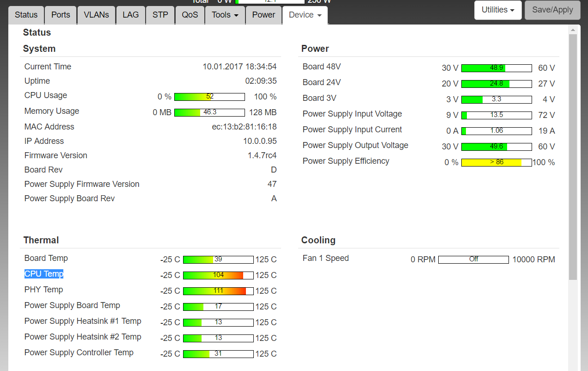
Task: Select the STP tab
Action: 160,15
